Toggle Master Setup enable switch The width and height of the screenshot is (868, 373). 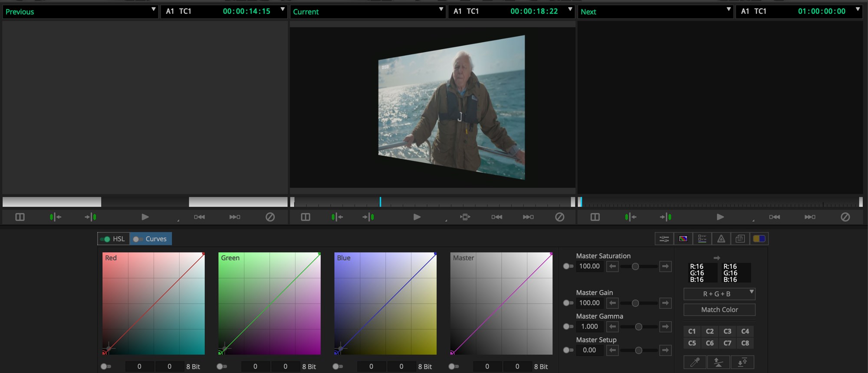point(568,350)
